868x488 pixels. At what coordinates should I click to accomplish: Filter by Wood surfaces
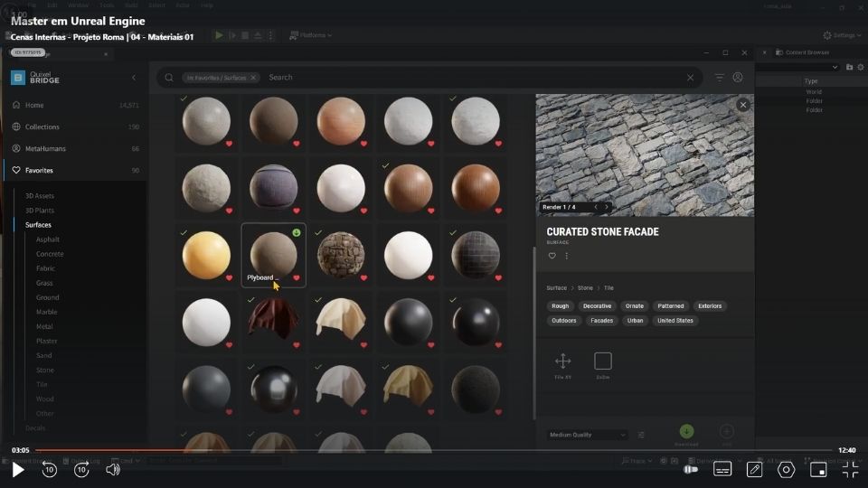45,399
